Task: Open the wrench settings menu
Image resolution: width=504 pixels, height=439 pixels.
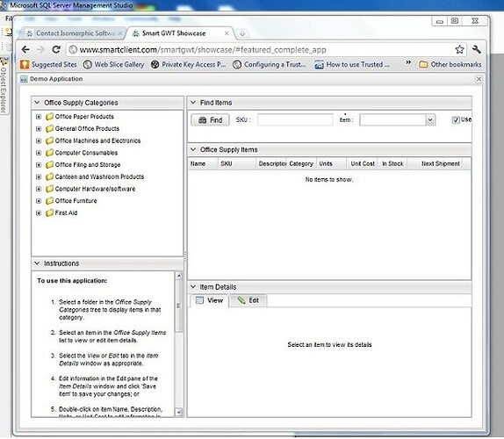Action: click(x=477, y=49)
